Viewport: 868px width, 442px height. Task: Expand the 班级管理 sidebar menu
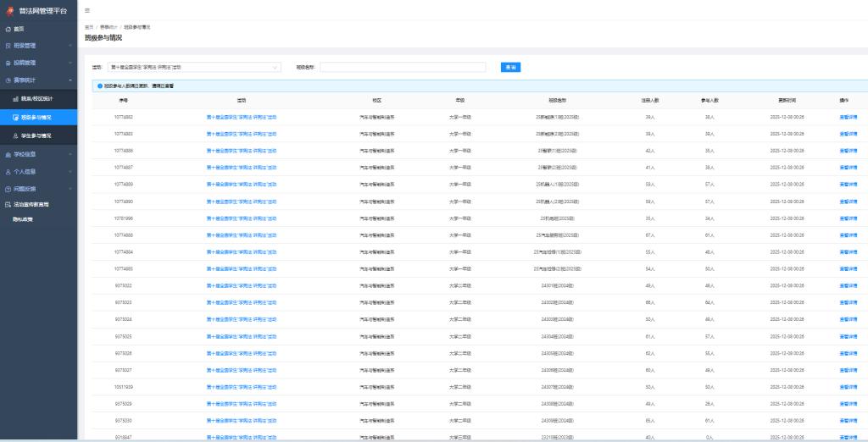click(36, 45)
